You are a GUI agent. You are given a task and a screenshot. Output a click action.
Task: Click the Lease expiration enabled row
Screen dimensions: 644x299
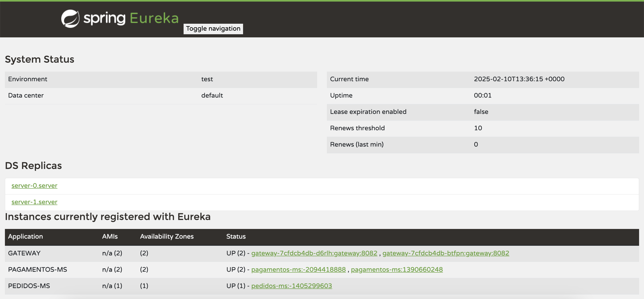(368, 112)
